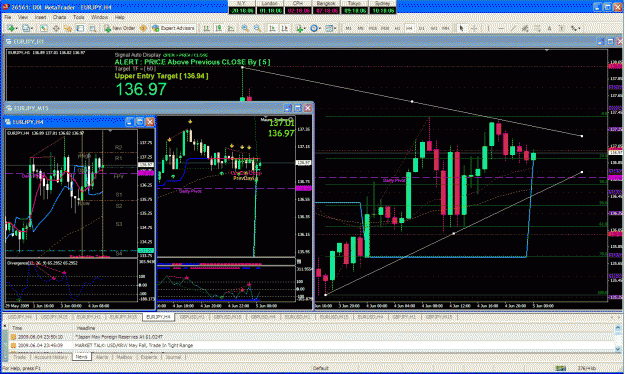Zoom out on the chart
625x374 pixels.
click(x=257, y=28)
